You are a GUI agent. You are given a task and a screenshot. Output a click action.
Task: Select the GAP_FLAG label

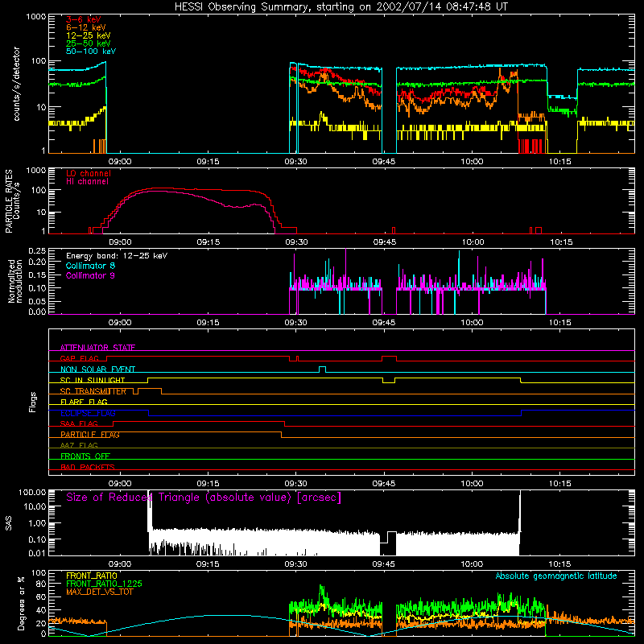coord(79,358)
